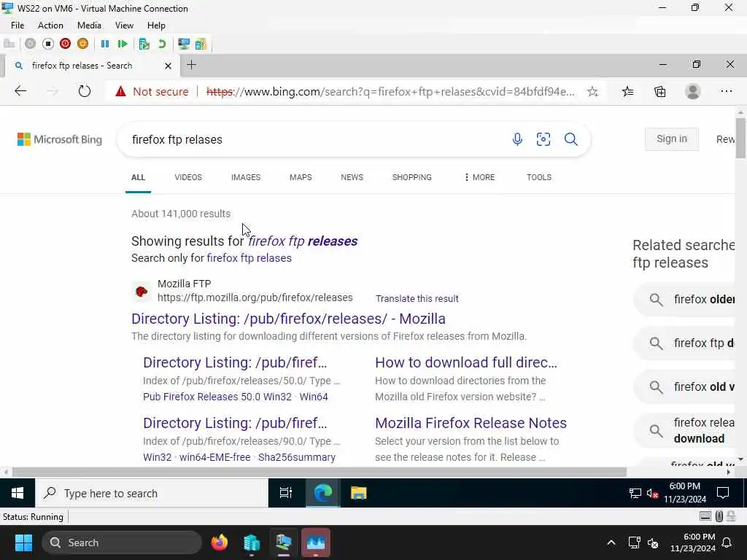Click the VM horizontal scrollbar
This screenshot has height=560, width=747.
320,472
